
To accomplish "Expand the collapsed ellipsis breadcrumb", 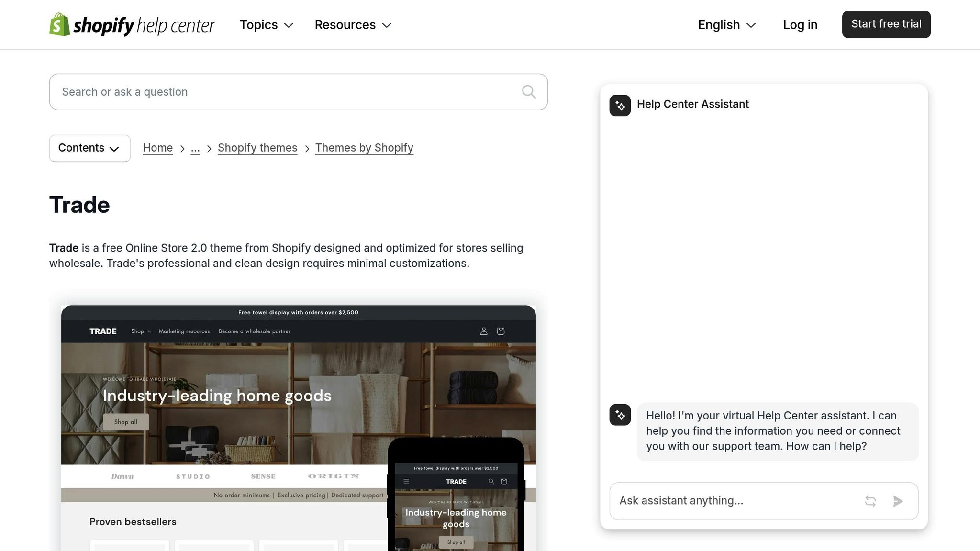I will (x=195, y=148).
